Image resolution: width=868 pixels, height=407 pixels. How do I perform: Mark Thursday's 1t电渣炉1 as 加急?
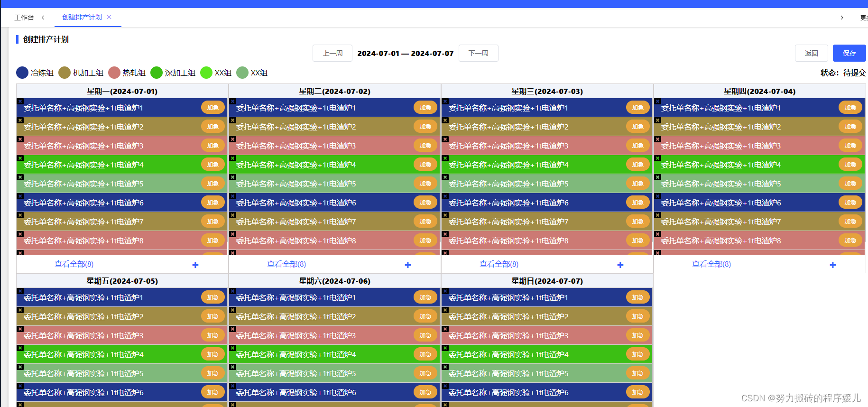(x=850, y=108)
